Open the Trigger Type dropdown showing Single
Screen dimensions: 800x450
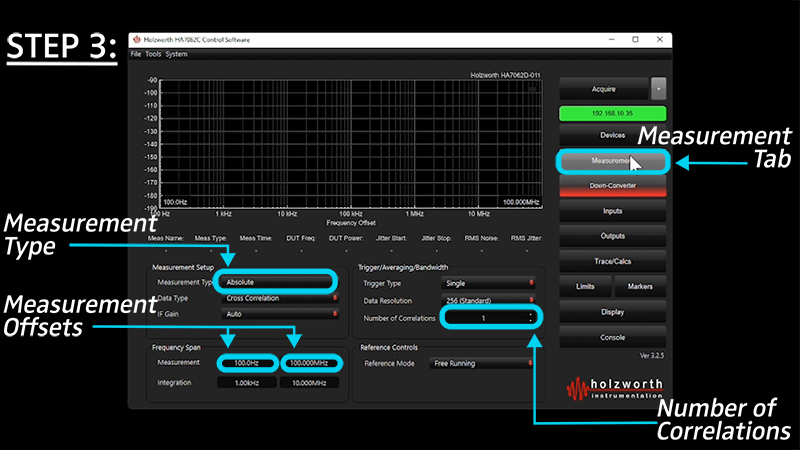(x=488, y=283)
